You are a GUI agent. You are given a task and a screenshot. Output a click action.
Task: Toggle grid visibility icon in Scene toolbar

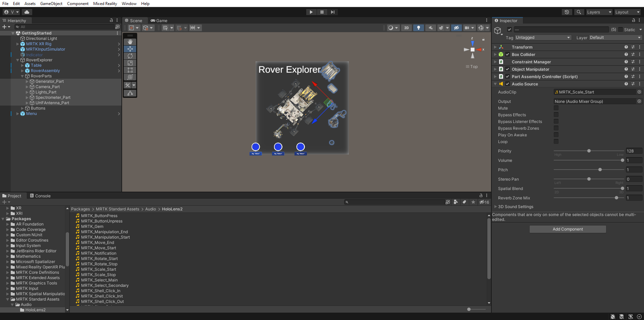click(165, 28)
